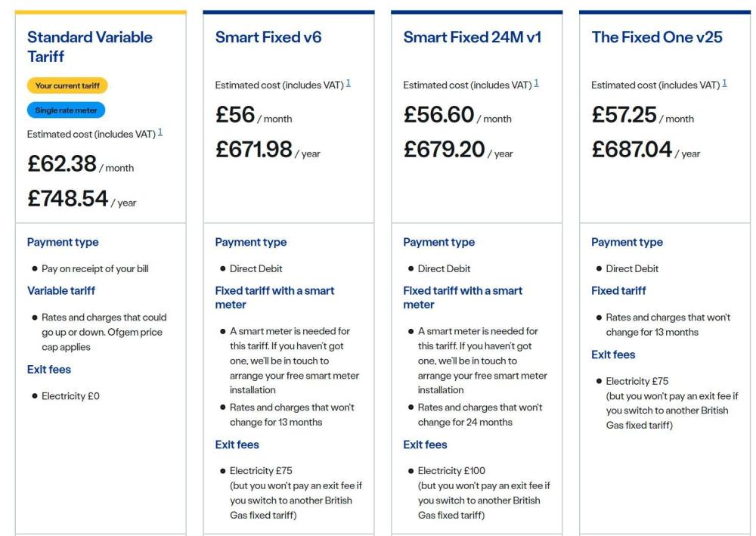Click the 'Your current tariff' yellow badge

(67, 85)
